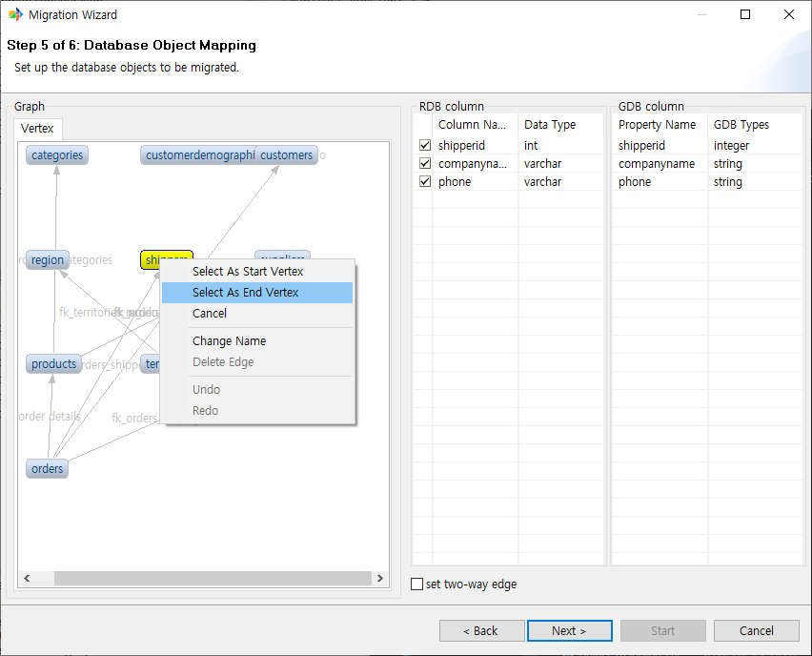Click the graph scrollbar right arrow

[x=379, y=579]
